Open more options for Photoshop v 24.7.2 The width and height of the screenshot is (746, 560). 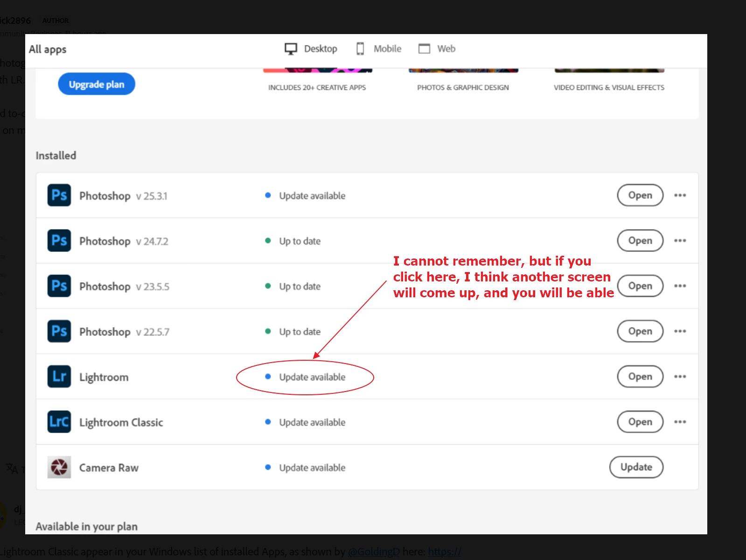[x=680, y=240]
